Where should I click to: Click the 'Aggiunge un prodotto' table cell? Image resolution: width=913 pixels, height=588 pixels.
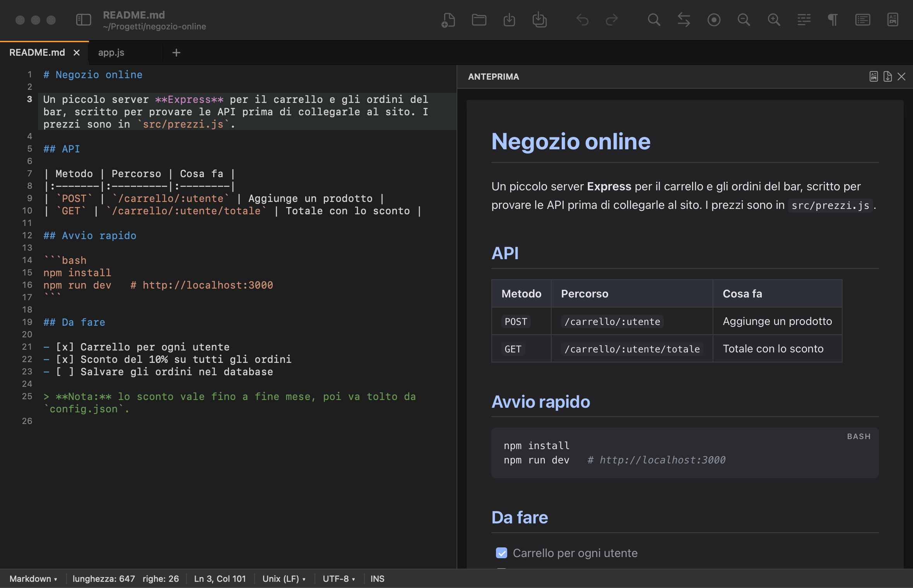click(777, 321)
